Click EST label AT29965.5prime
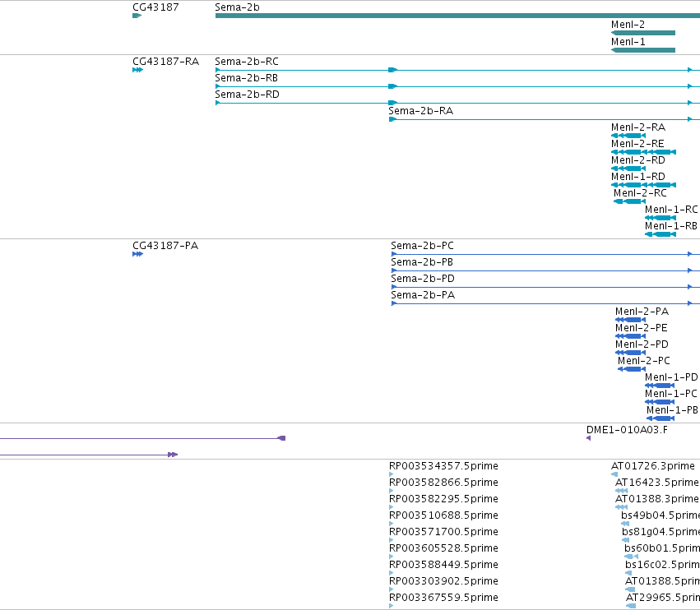The height and width of the screenshot is (610, 700). [663, 598]
